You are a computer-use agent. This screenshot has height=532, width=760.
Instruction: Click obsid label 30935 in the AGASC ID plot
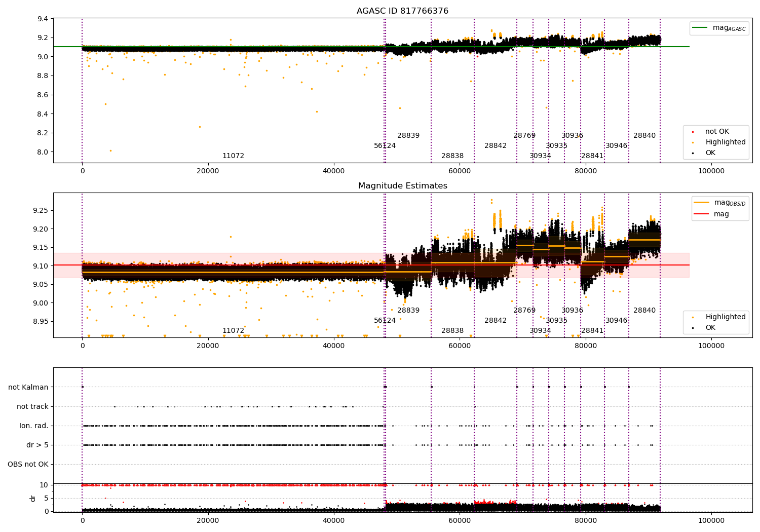pos(557,146)
